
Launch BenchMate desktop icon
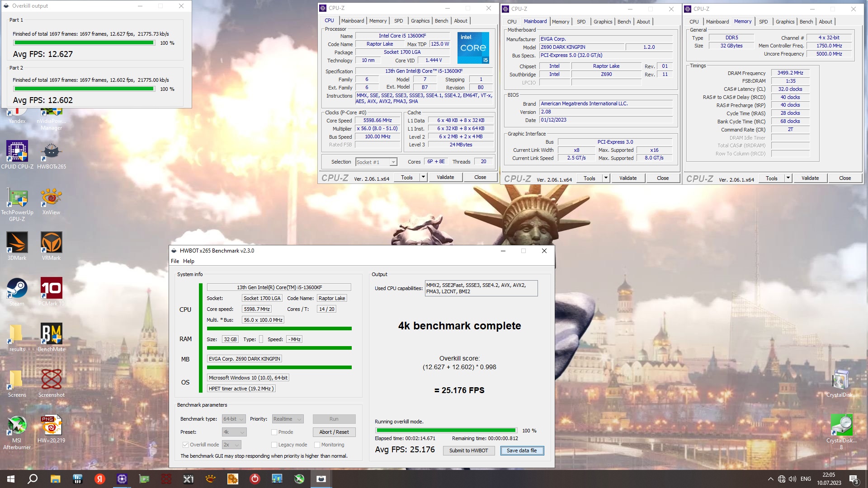51,338
